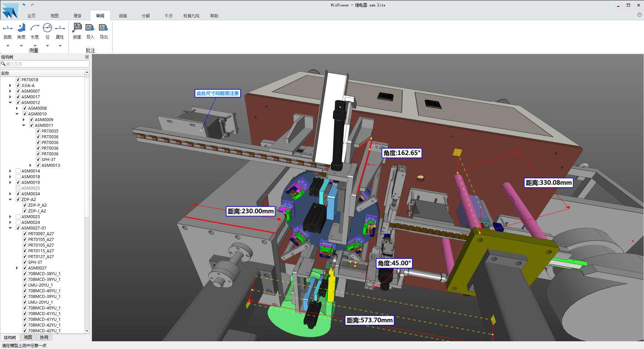The width and height of the screenshot is (644, 349).
Task: Click the 此处尺寸问题需注意 annotation label
Action: point(218,93)
